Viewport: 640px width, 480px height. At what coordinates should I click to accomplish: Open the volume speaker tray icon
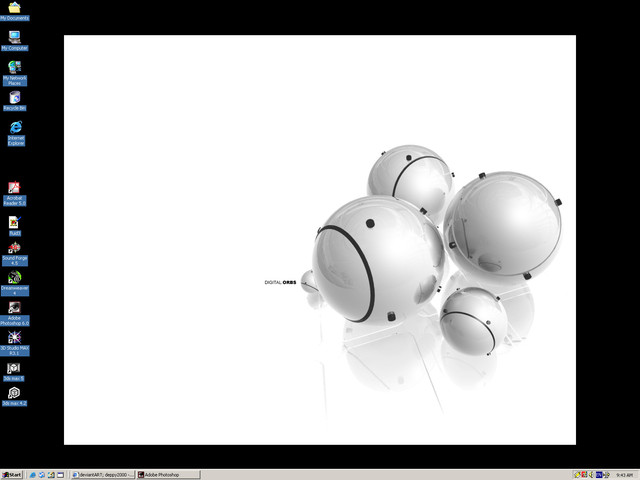[x=591, y=475]
